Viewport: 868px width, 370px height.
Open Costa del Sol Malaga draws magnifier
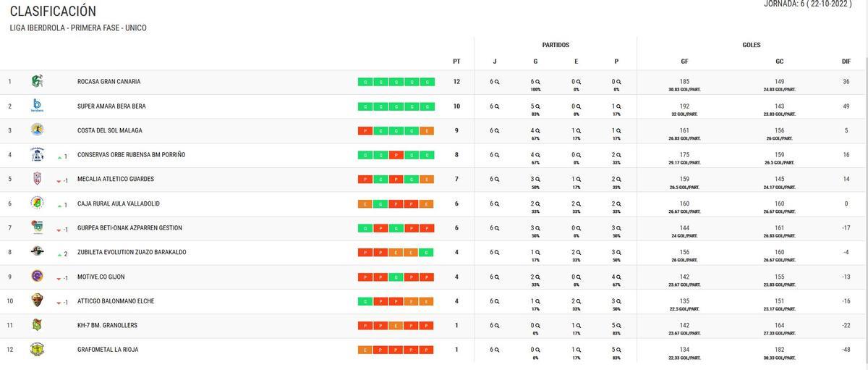click(578, 130)
